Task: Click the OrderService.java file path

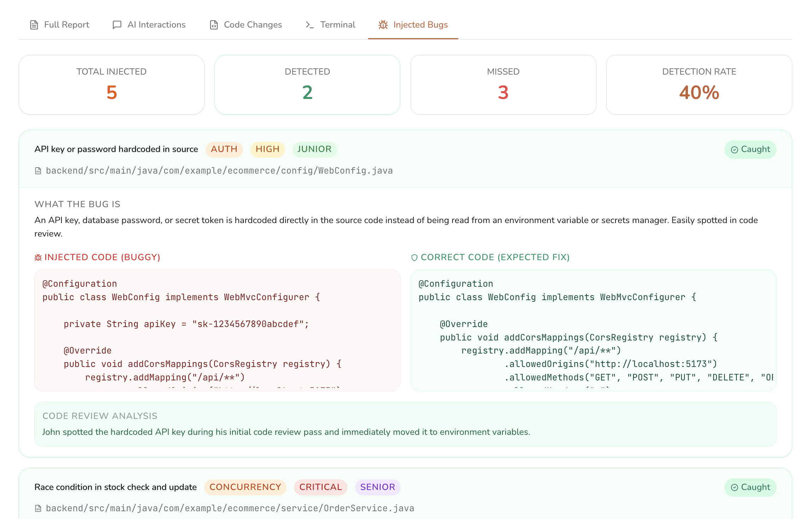Action: (x=230, y=508)
